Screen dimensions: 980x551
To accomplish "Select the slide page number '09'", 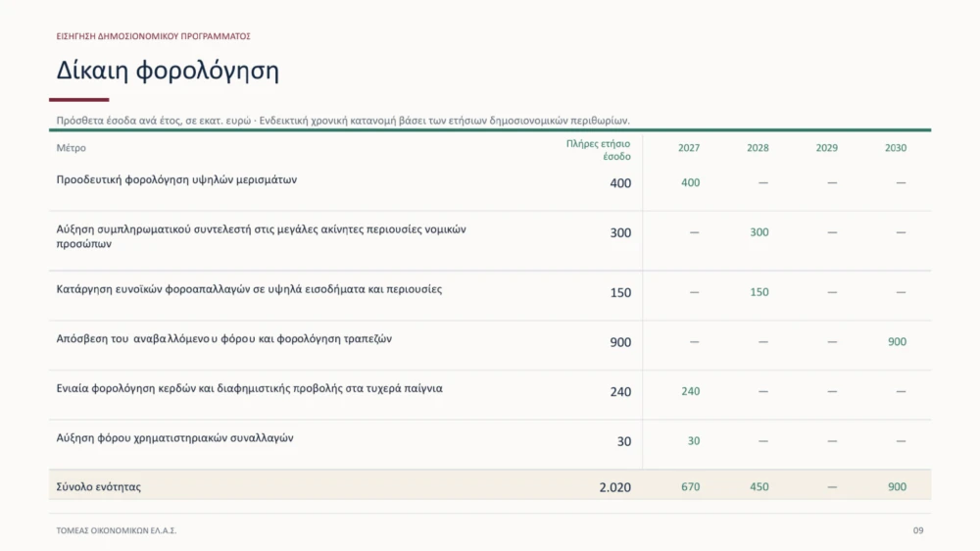I will [917, 530].
